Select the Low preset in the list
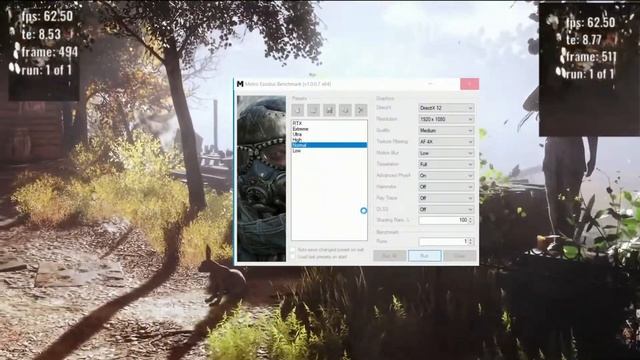 click(329, 151)
